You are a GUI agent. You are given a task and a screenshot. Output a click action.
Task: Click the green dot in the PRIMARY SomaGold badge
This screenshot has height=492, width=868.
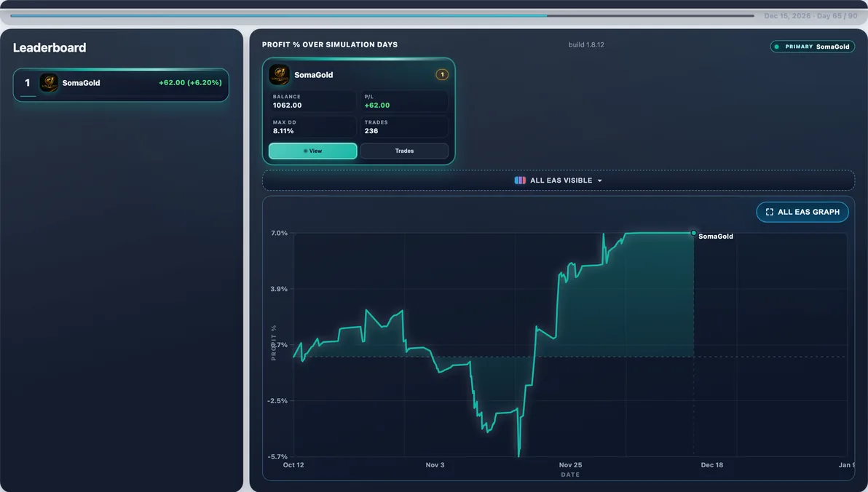(x=777, y=47)
